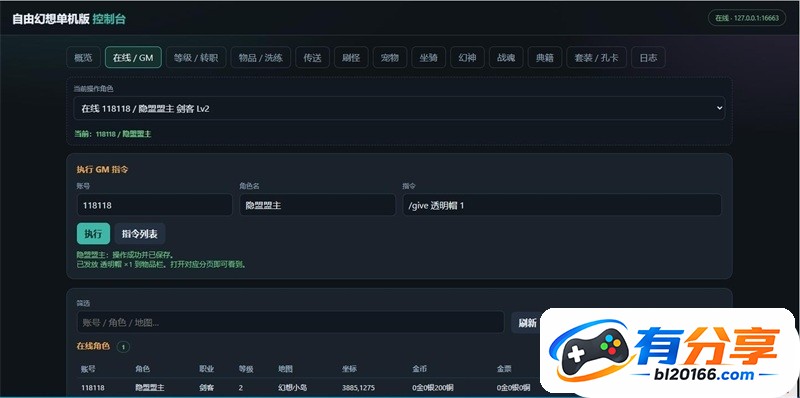Image resolution: width=800 pixels, height=398 pixels.
Task: Open the 套装 / 孔卡 tab
Action: pyautogui.click(x=596, y=58)
